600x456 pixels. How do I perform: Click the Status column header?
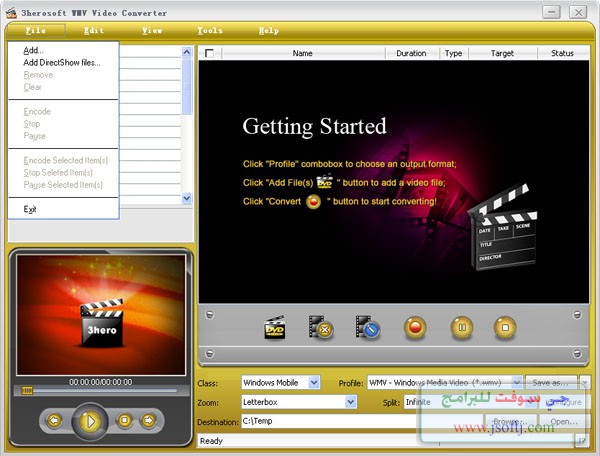point(562,53)
